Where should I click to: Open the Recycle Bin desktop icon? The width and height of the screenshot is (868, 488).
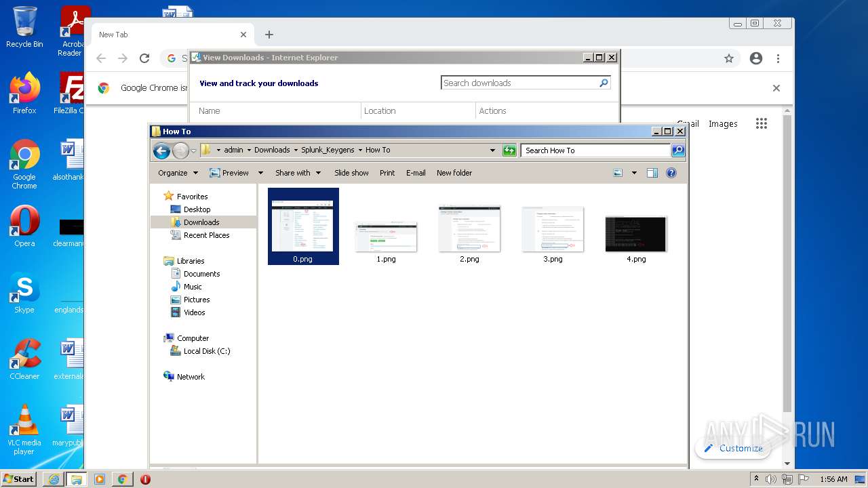click(24, 27)
